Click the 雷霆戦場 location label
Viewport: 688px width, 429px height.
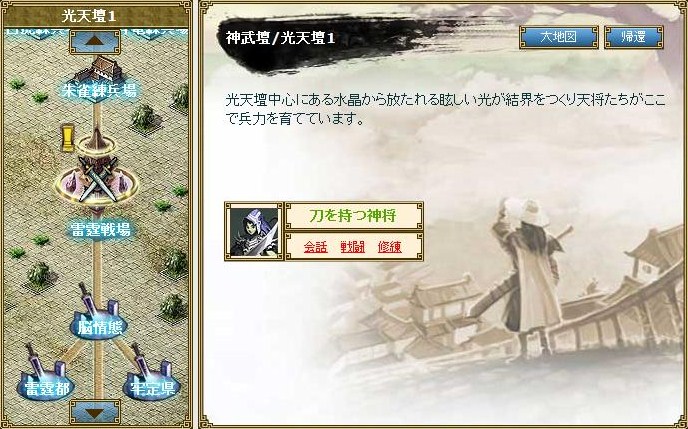coord(101,229)
